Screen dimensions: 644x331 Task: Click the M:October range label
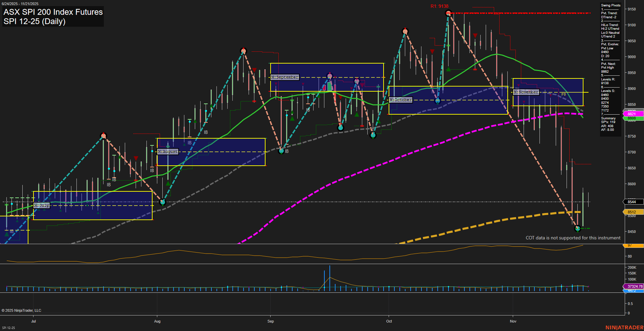[400, 99]
